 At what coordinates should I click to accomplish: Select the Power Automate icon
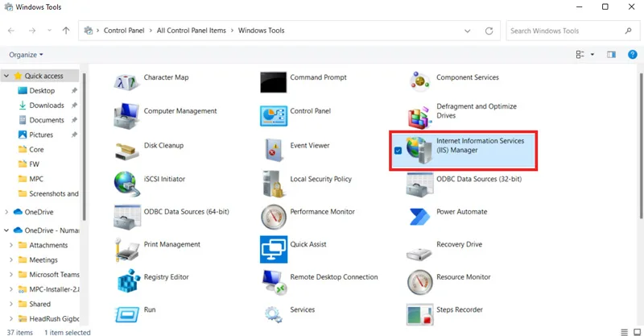[419, 217]
